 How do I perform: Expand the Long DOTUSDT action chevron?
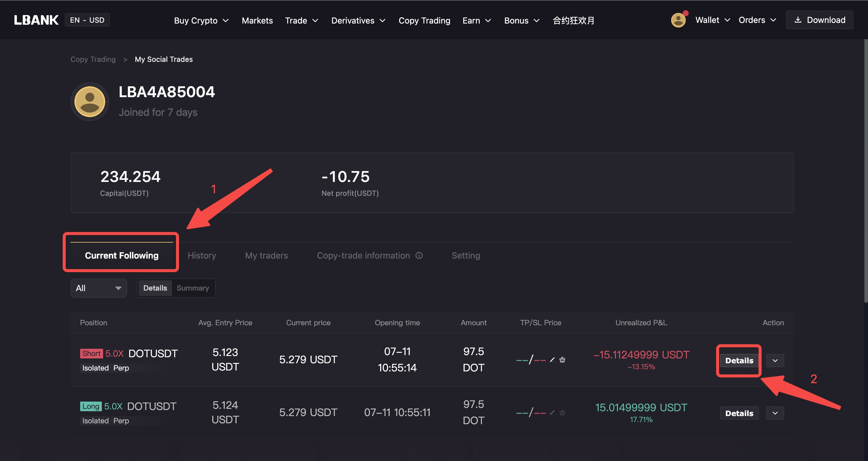click(775, 413)
